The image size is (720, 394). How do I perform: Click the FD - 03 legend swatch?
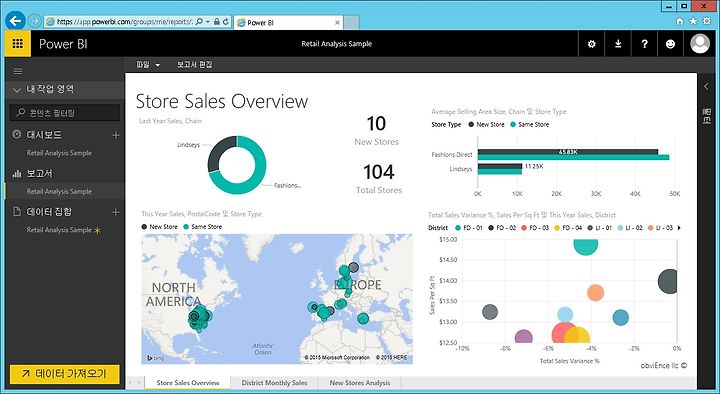click(523, 228)
